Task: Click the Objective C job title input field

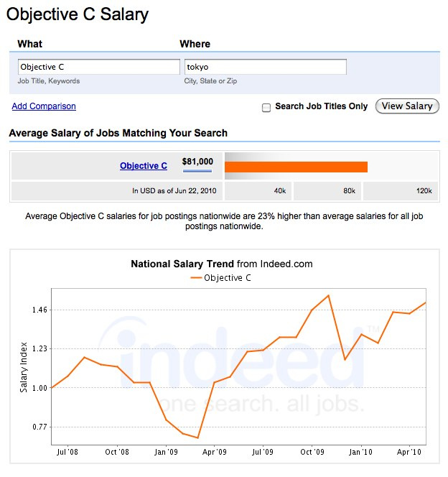Action: pos(99,67)
